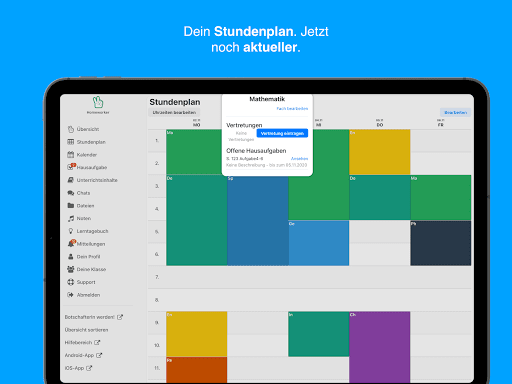Click the Noten music note icon
The width and height of the screenshot is (512, 384).
pos(71,218)
